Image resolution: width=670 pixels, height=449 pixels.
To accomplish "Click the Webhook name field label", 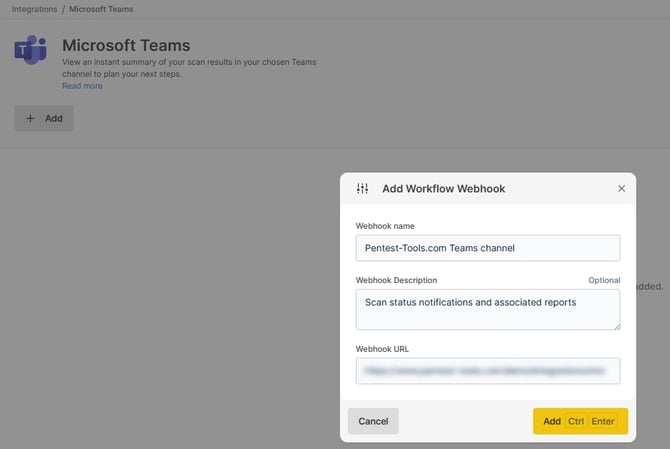I will coord(385,226).
